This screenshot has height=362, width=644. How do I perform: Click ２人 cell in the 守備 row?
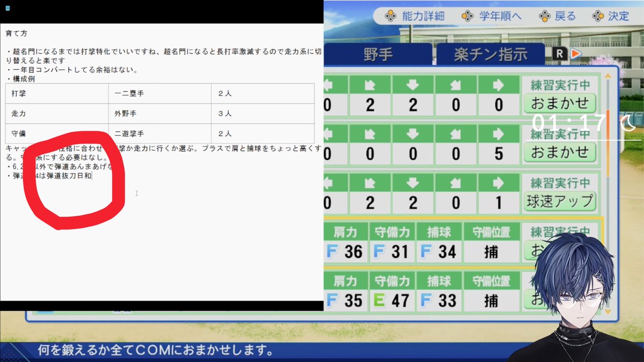[x=262, y=134]
